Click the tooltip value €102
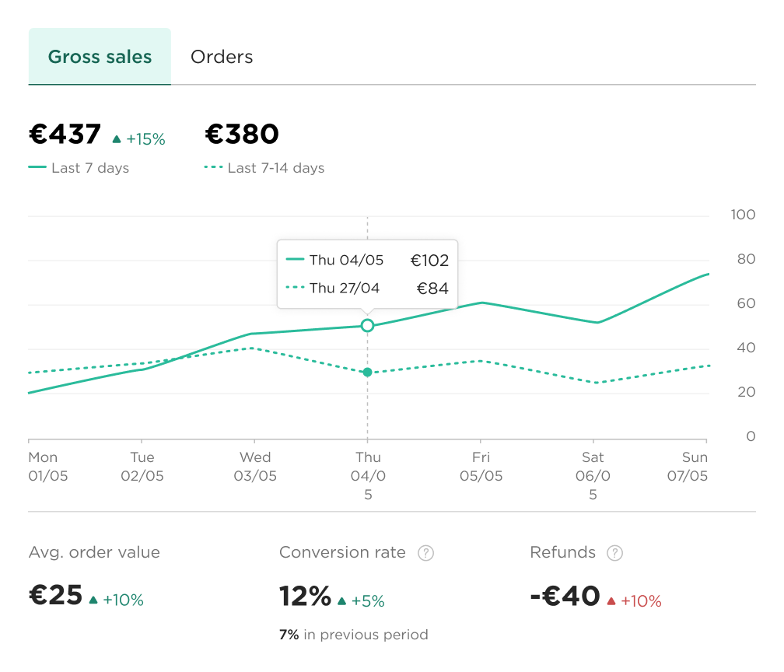784x672 pixels. click(429, 260)
